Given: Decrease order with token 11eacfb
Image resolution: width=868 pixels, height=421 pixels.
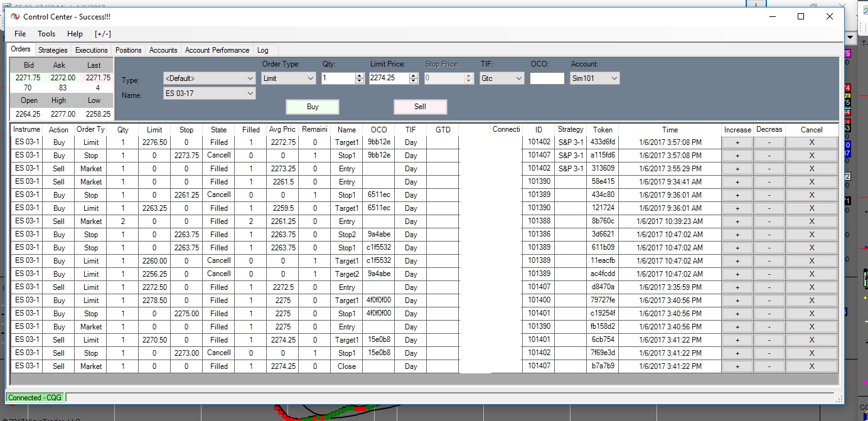Looking at the screenshot, I should pyautogui.click(x=769, y=261).
